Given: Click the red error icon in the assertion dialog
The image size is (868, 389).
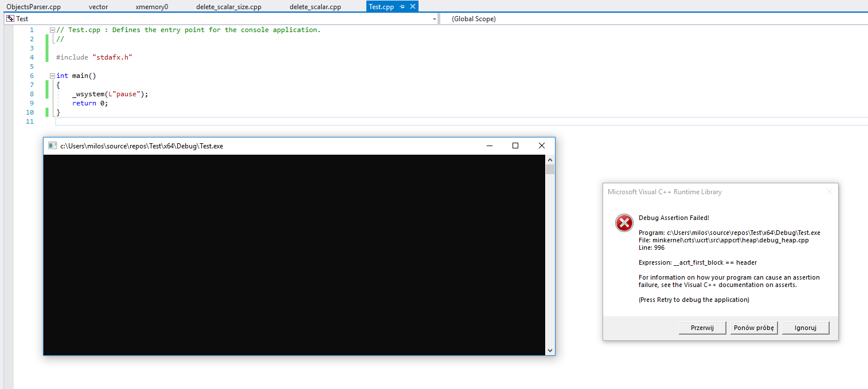Looking at the screenshot, I should (624, 223).
